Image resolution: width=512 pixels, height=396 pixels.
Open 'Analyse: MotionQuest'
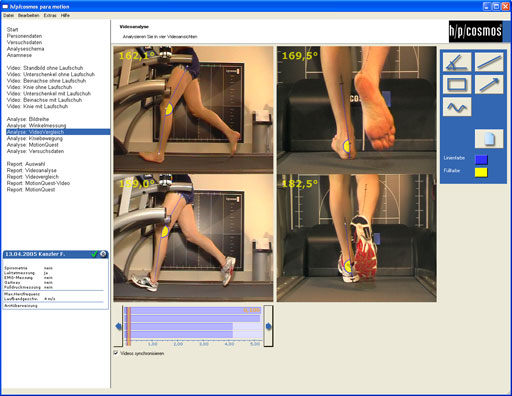point(33,145)
